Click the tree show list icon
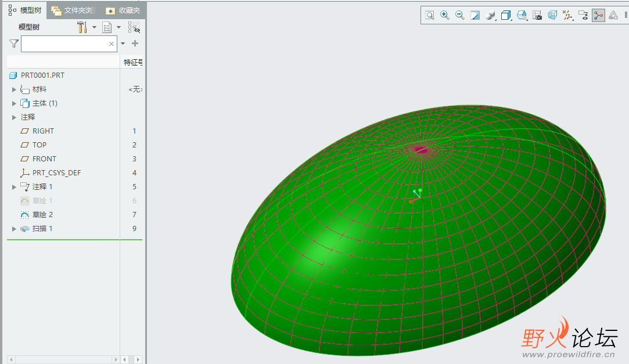Viewport: 629px width, 364px height. pos(107,27)
